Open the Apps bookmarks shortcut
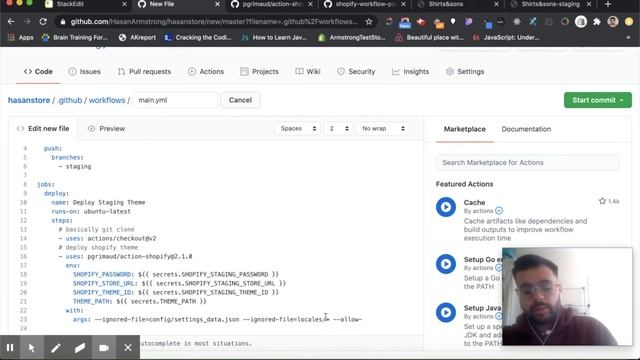Image resolution: width=640 pixels, height=360 pixels. pyautogui.click(x=21, y=38)
